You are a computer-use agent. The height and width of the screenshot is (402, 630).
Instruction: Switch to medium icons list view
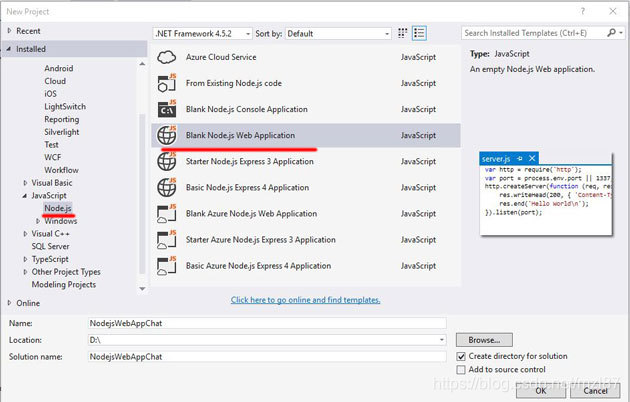419,33
